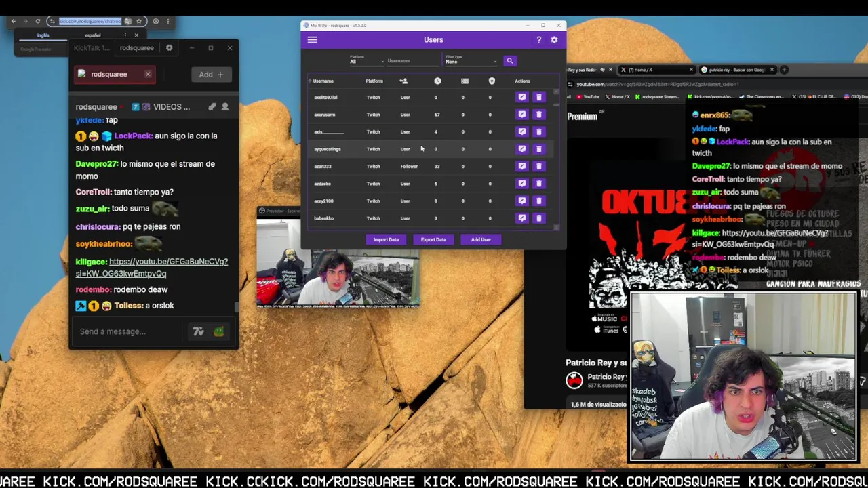
Task: Sort users by Username column header
Action: coord(323,81)
